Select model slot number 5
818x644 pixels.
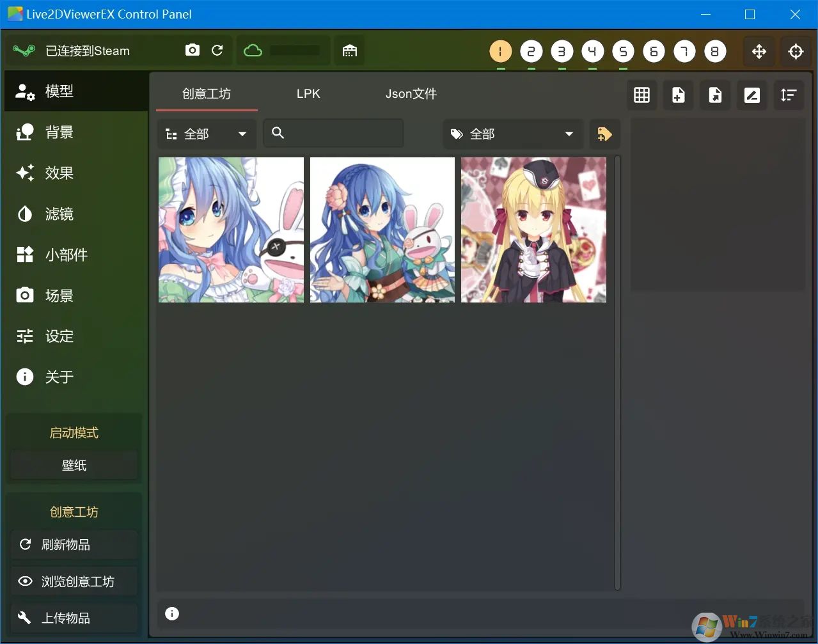click(x=623, y=51)
